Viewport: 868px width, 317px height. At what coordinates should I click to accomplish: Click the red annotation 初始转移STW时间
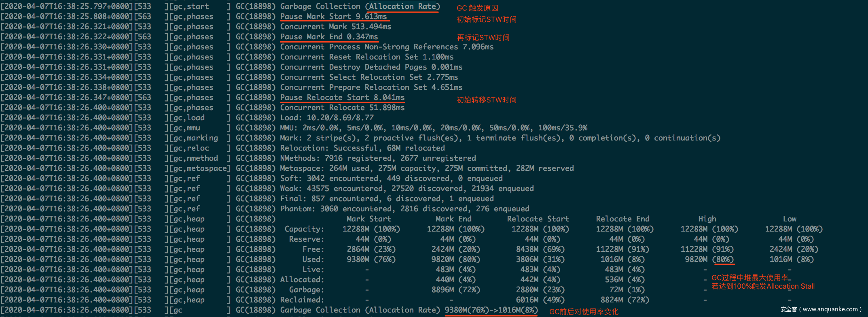(x=486, y=100)
